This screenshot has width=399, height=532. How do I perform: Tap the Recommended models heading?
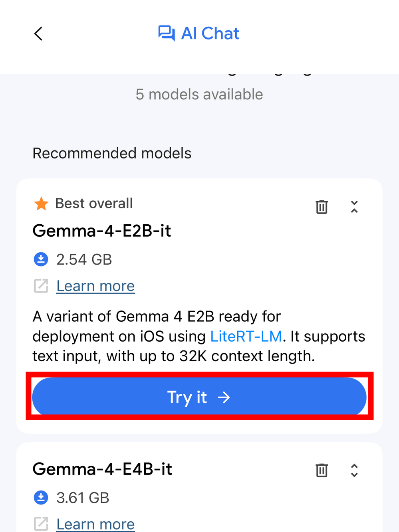pyautogui.click(x=112, y=153)
